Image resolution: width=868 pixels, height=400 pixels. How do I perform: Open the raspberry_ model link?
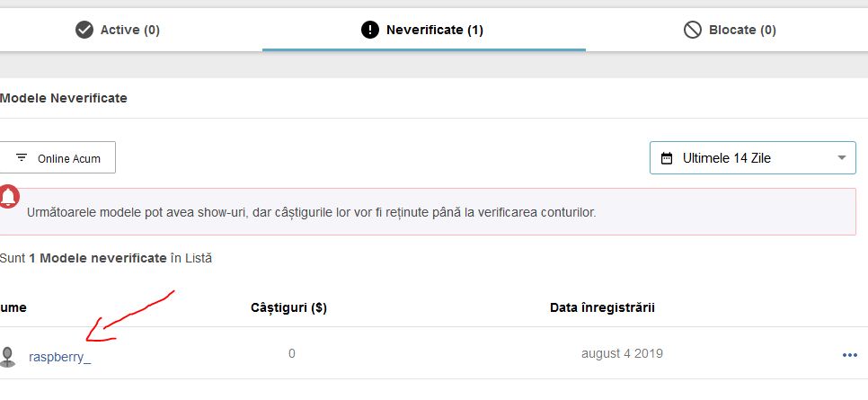coord(59,356)
